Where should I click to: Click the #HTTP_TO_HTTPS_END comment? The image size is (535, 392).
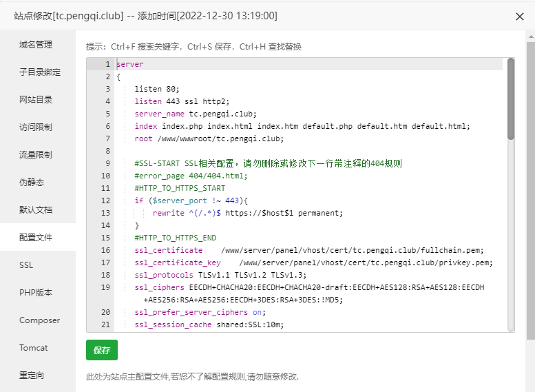pos(176,238)
